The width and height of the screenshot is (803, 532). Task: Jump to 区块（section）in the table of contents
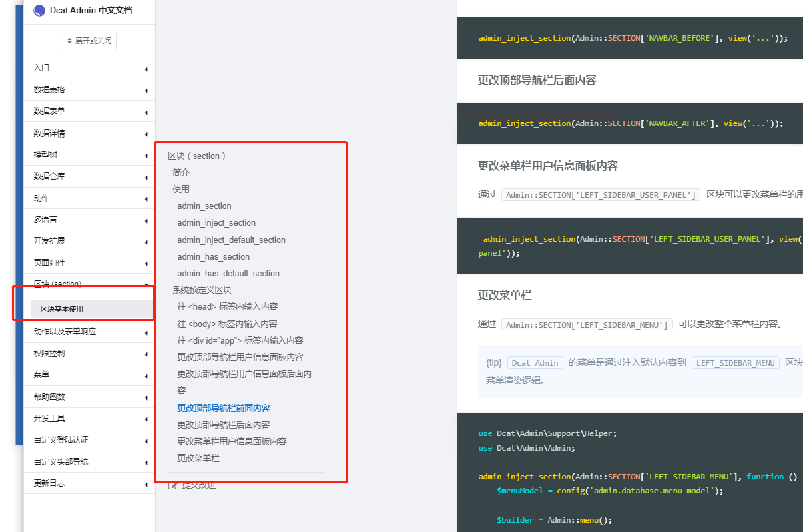(197, 156)
